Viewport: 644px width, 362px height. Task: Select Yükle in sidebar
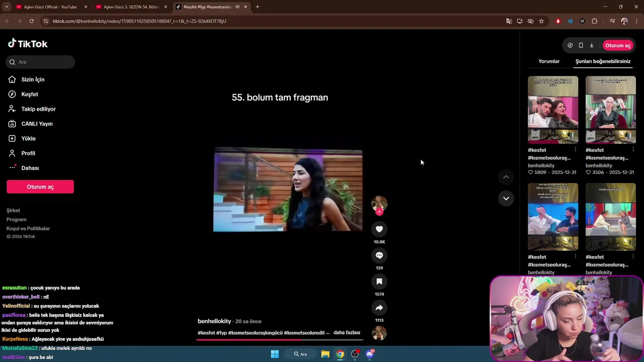(28, 138)
